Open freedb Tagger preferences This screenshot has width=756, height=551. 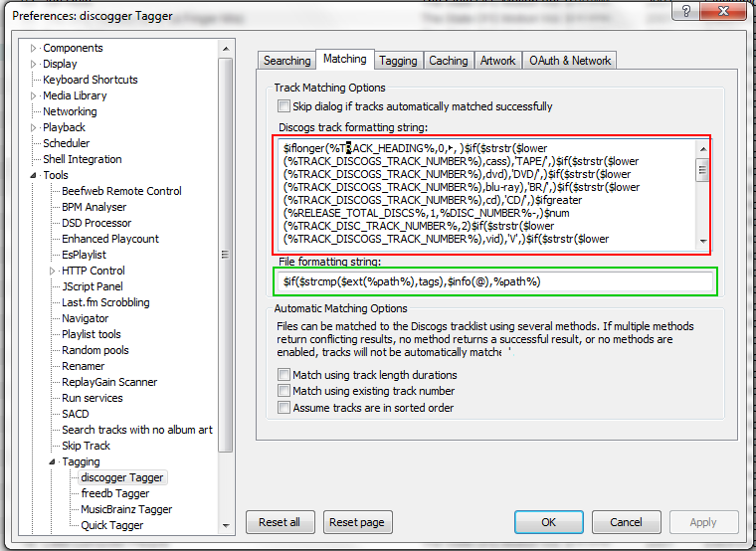tap(114, 493)
